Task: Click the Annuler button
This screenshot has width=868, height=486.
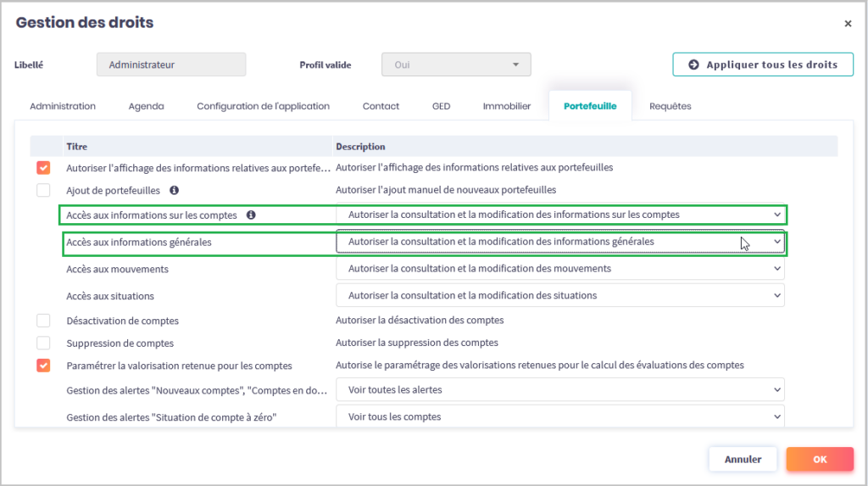Action: tap(743, 460)
